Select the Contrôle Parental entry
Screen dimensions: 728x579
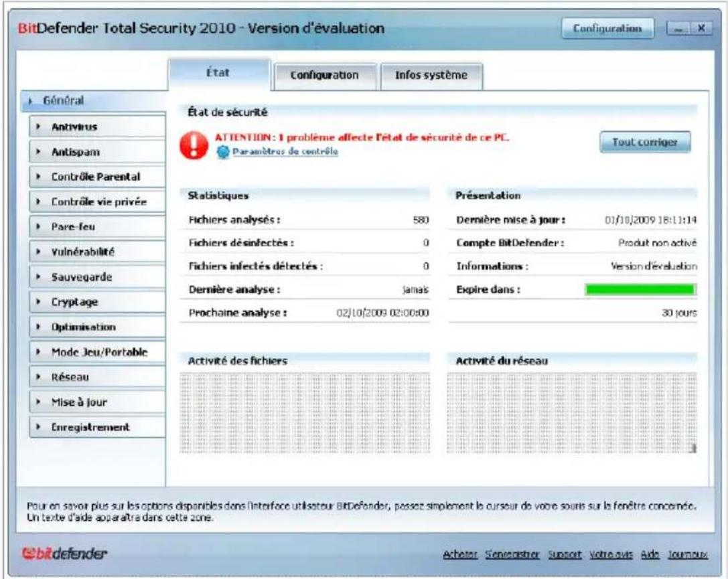coord(97,176)
